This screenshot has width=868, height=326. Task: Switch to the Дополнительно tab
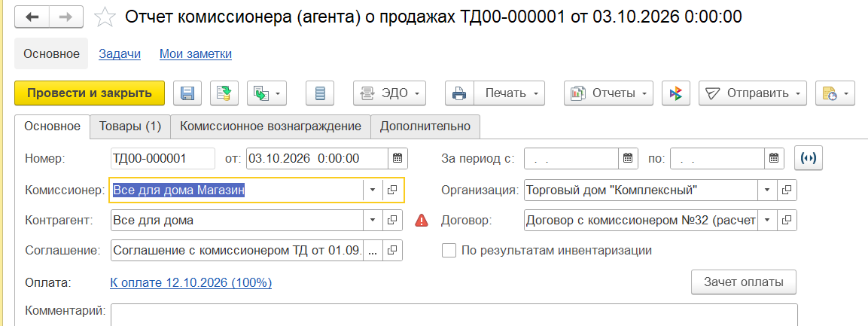(x=425, y=126)
